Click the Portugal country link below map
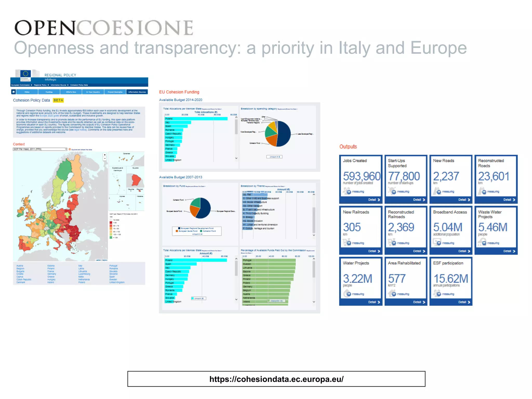The image size is (532, 399). (x=113, y=266)
